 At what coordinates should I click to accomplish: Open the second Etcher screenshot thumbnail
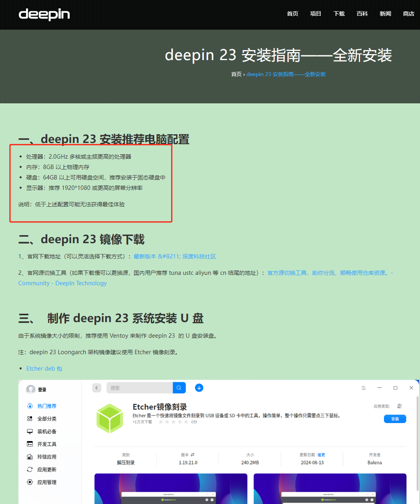(x=330, y=489)
